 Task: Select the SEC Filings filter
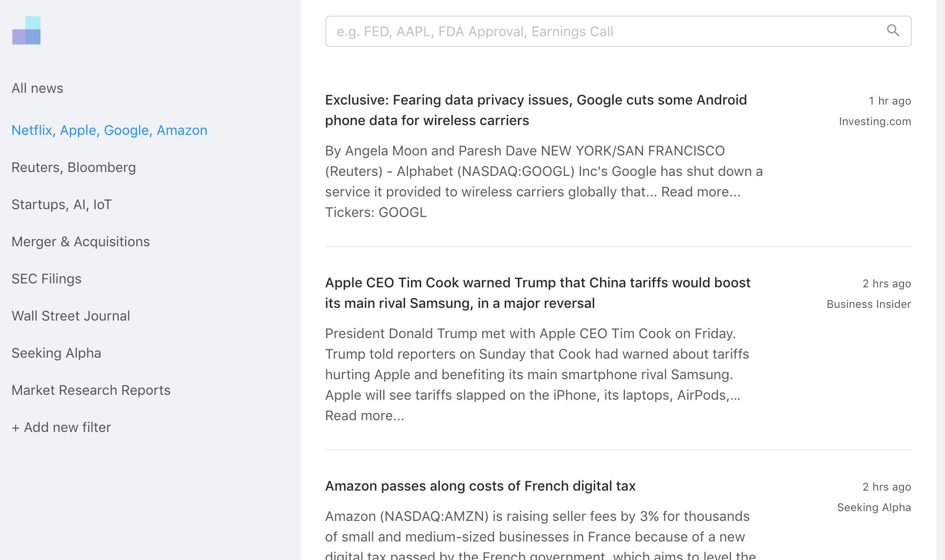[46, 279]
